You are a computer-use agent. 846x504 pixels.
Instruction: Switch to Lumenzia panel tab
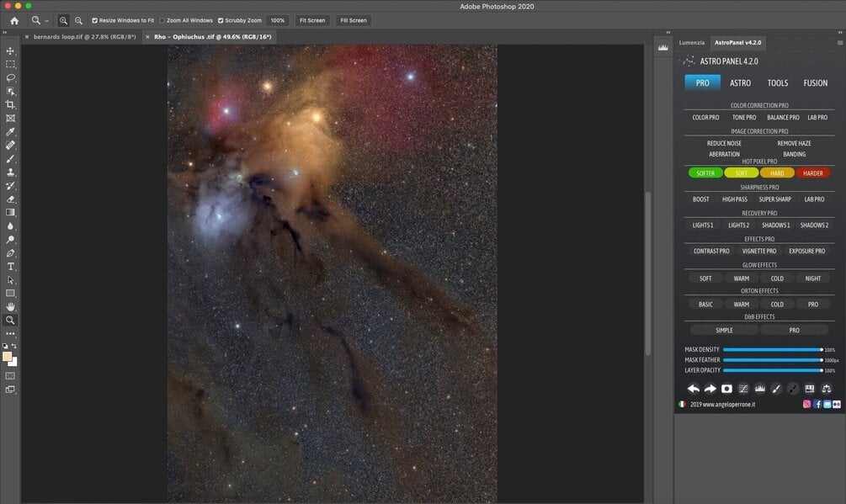692,43
